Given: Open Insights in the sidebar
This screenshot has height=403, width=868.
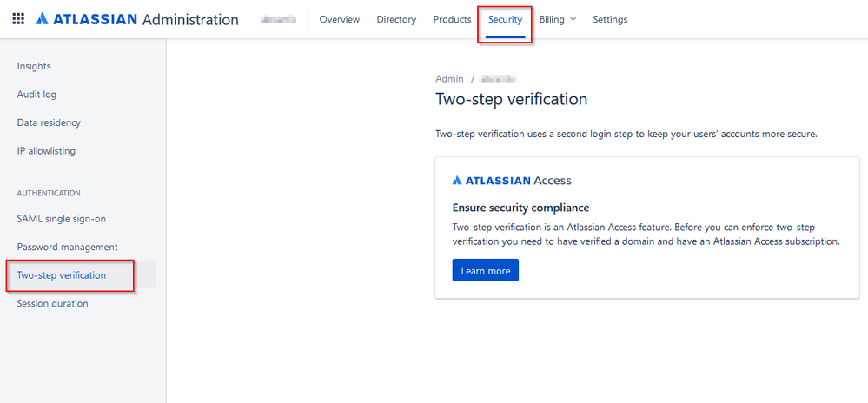Looking at the screenshot, I should pyautogui.click(x=34, y=66).
